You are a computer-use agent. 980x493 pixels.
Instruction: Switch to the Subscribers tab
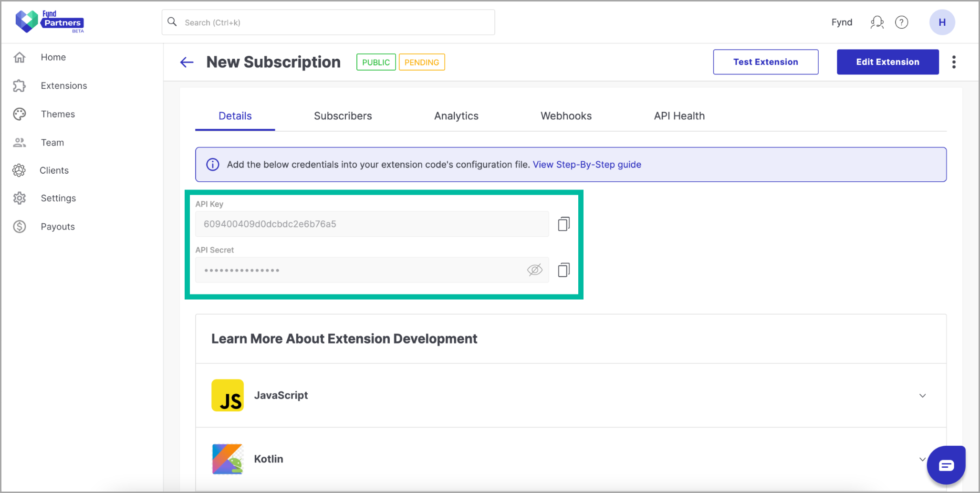pyautogui.click(x=343, y=116)
